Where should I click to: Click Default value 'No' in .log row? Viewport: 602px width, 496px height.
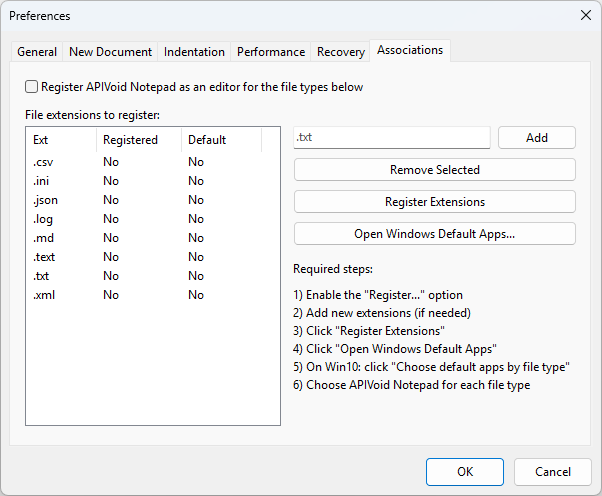(196, 219)
